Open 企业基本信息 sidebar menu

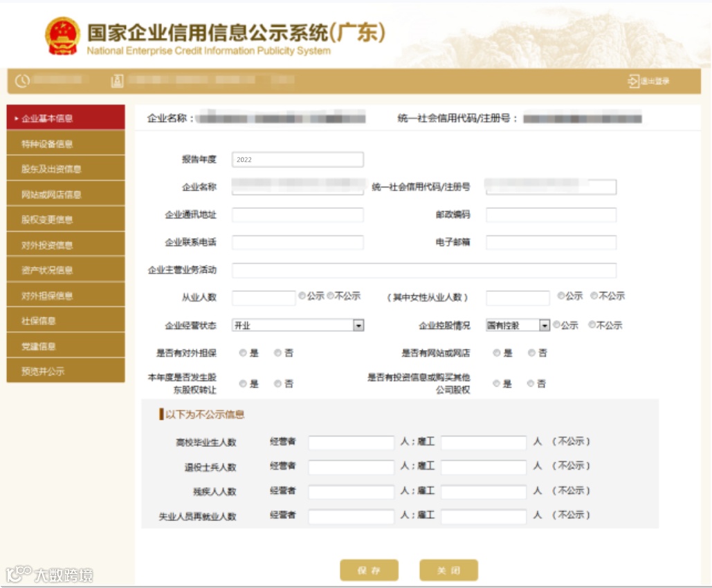click(66, 118)
